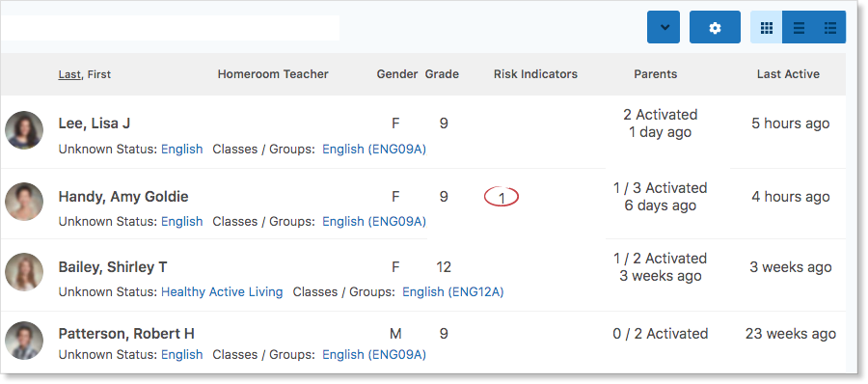The width and height of the screenshot is (868, 384).
Task: Open Lisa J Lee's profile photo
Action: point(24,130)
